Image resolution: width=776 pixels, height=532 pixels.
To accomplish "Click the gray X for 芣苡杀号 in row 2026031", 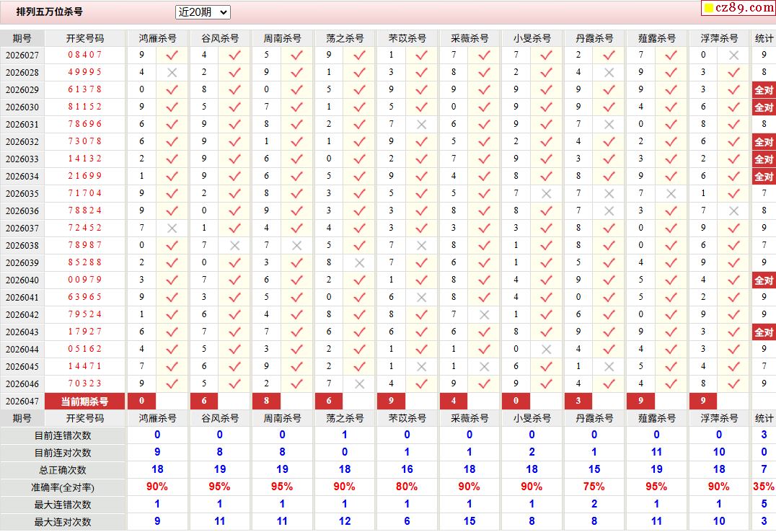I will (x=421, y=125).
